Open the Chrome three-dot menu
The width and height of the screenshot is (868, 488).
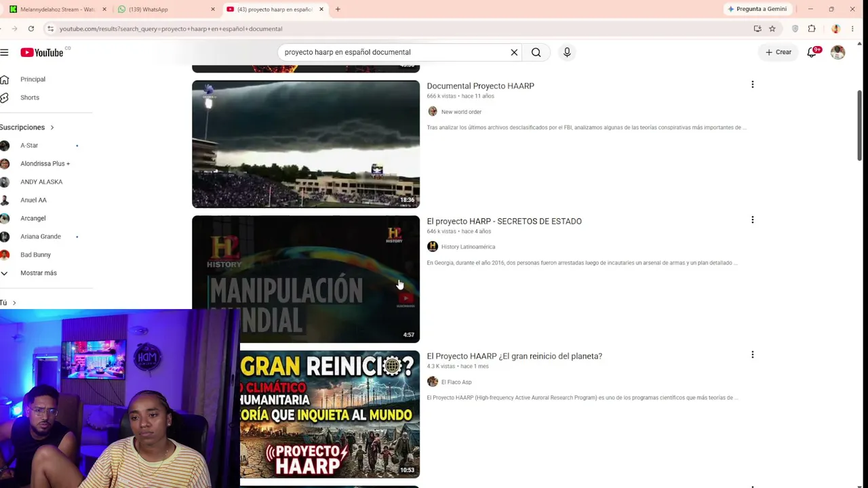tap(852, 28)
